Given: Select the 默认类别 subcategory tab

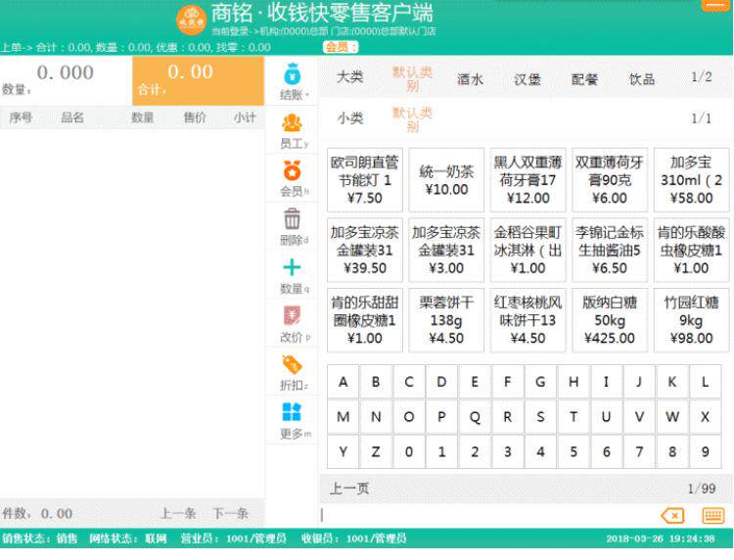Looking at the screenshot, I should [412, 119].
